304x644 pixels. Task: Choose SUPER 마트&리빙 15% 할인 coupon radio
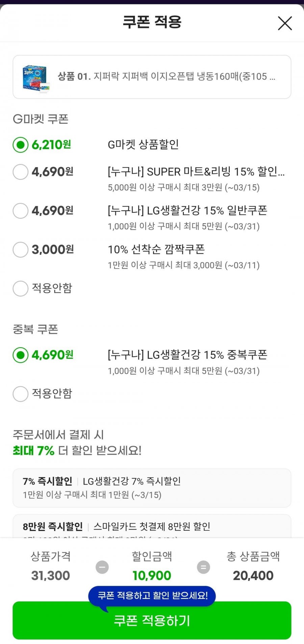tap(21, 172)
